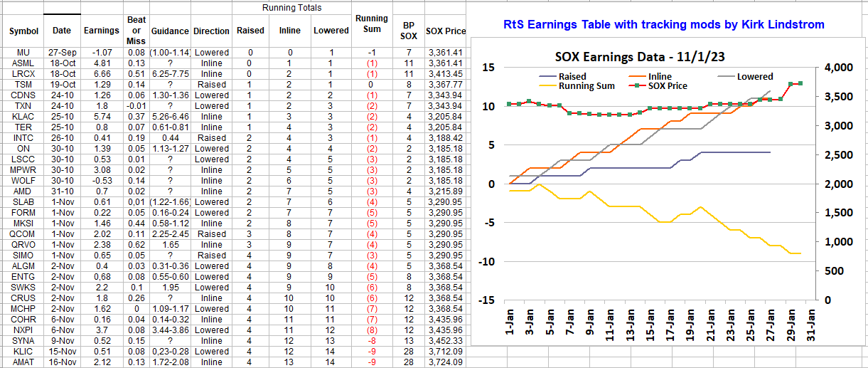Select the QCOM symbol cell

point(23,234)
